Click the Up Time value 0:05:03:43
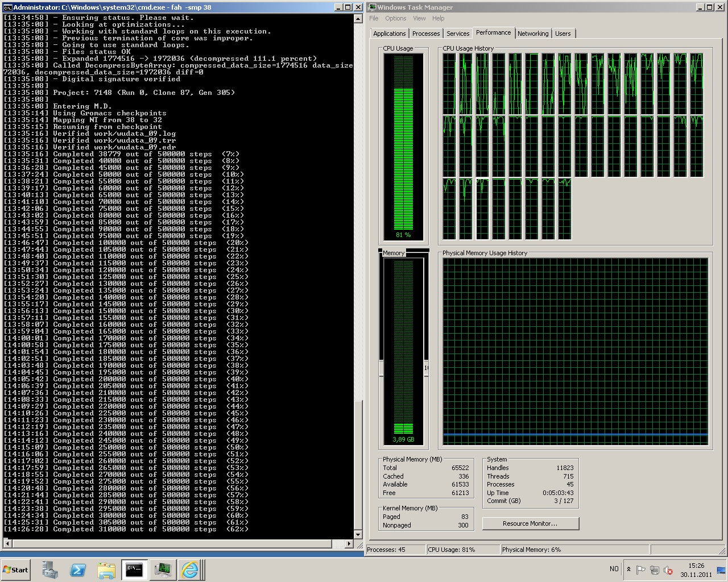Viewport: 728px width, 582px height. click(x=558, y=493)
